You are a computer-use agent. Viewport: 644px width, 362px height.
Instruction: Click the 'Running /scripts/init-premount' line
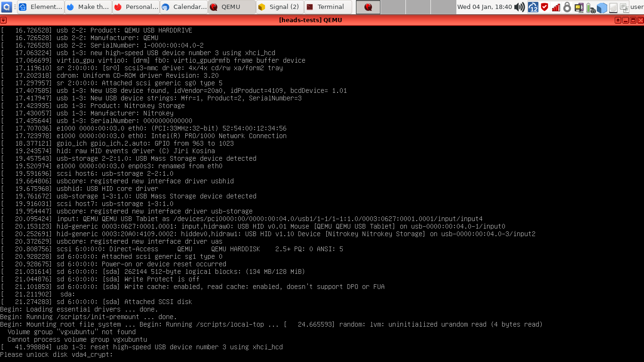(x=89, y=317)
